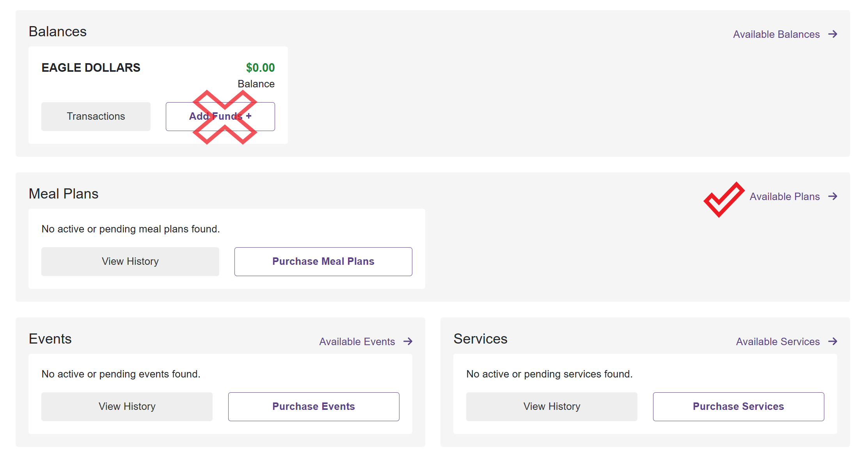Click the green $0.00 balance amount

[260, 68]
